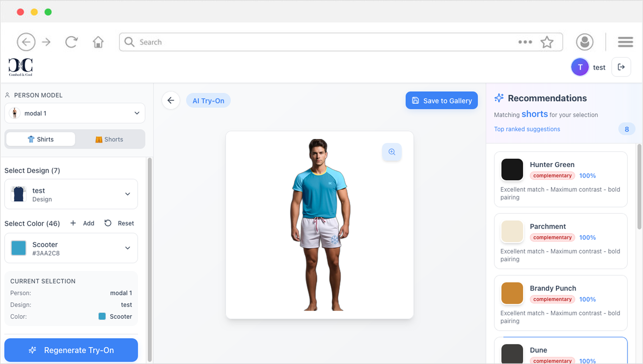The image size is (643, 364).
Task: Click the modal 1 person thumbnail
Action: 14,113
